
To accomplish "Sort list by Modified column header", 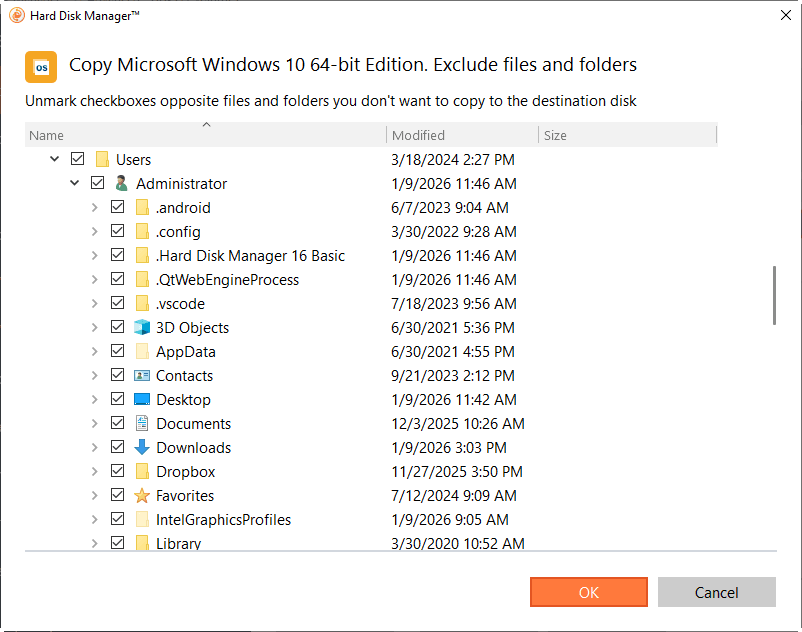I will [461, 135].
